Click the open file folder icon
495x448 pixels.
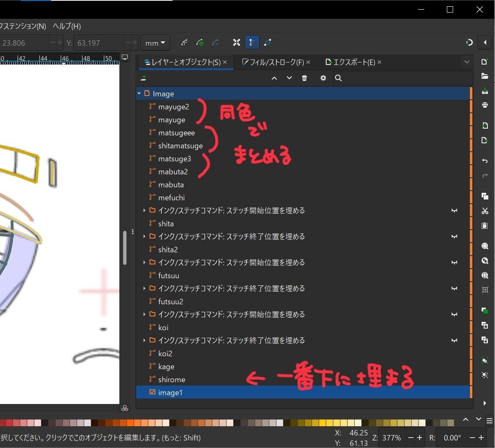point(485,76)
